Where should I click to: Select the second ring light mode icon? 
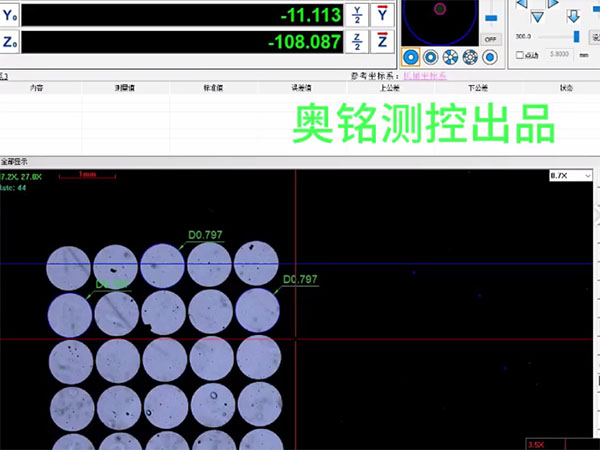pos(430,57)
